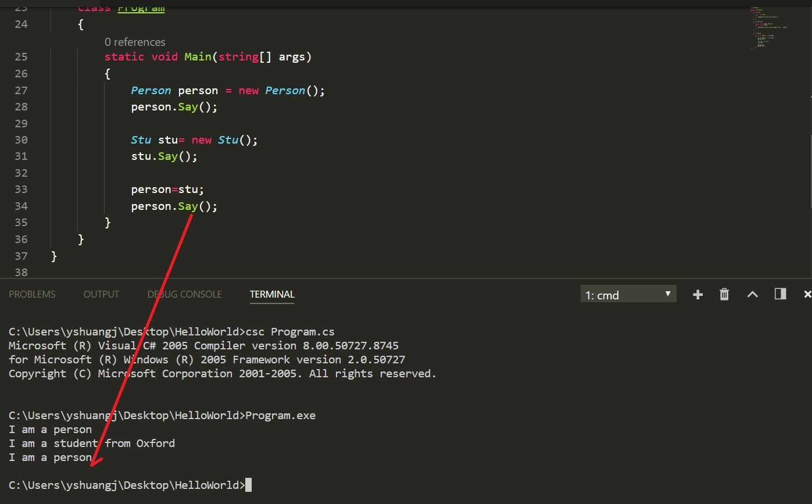Click the code minimap preview
Image resolution: width=812 pixels, height=504 pixels.
pos(768,29)
